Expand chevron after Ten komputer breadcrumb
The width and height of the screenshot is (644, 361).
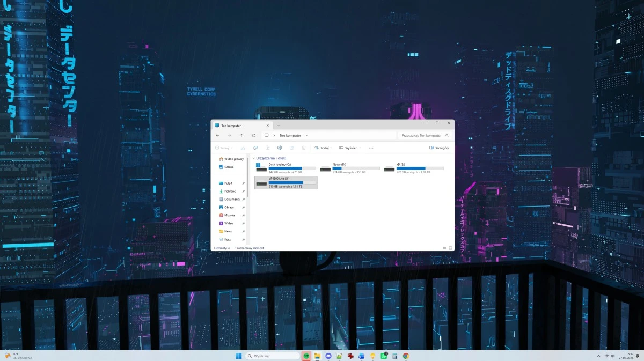(306, 136)
